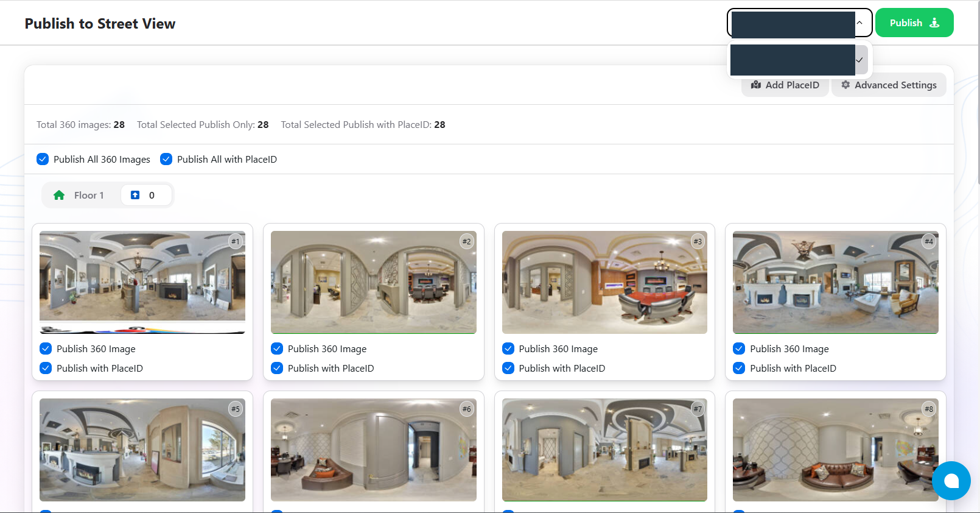The height and width of the screenshot is (513, 980).
Task: Open panorama thumbnail #4
Action: click(836, 282)
